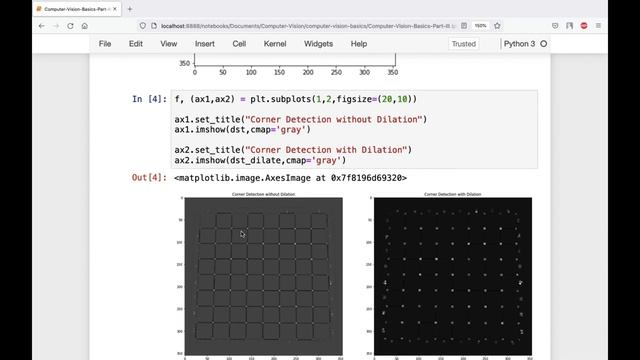Toggle reader view icon in address bar
Viewport: 640px width, 360px height.
(x=464, y=26)
